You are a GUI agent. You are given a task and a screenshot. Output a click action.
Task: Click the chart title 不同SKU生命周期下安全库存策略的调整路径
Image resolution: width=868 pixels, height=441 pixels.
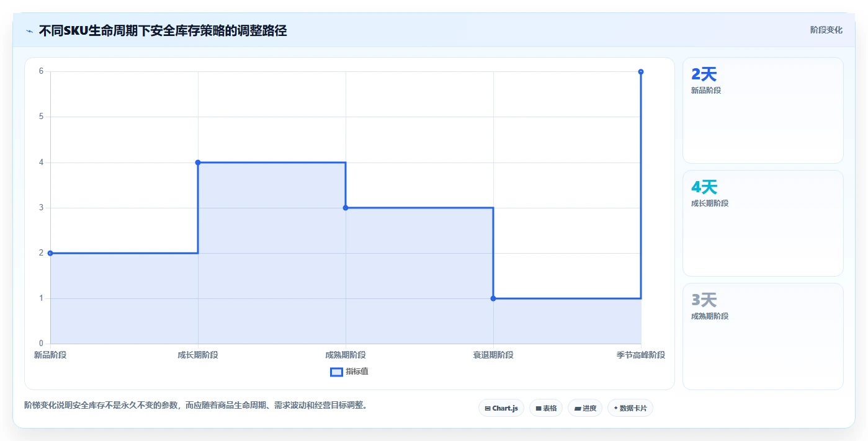[163, 30]
